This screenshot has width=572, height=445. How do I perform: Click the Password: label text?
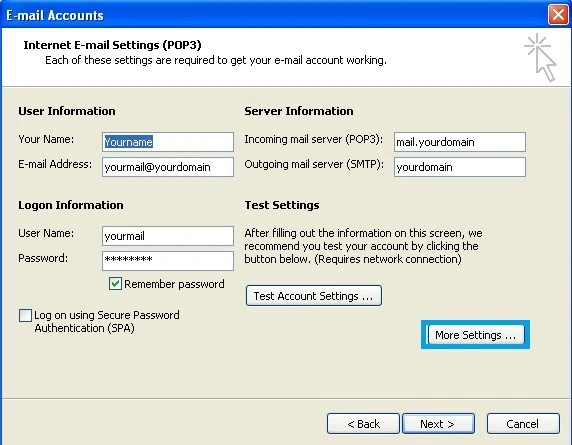(x=43, y=258)
